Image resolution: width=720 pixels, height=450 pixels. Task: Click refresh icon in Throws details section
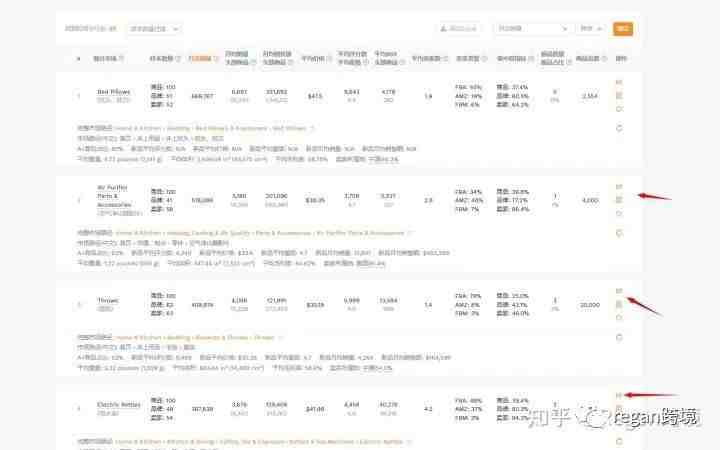coord(619,338)
